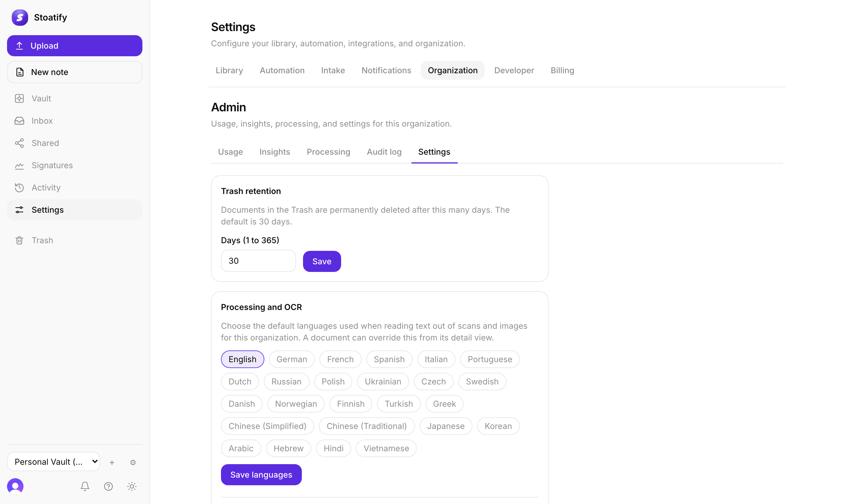
Task: Toggle the Norwegian language chip
Action: pos(296,404)
